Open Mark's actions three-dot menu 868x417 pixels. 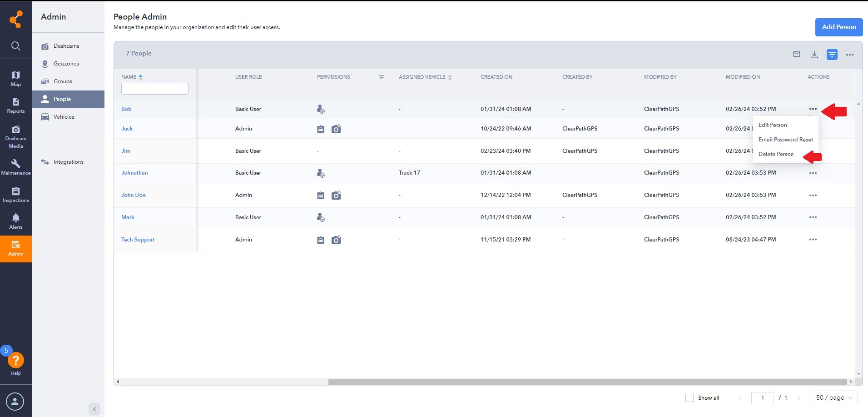tap(813, 217)
